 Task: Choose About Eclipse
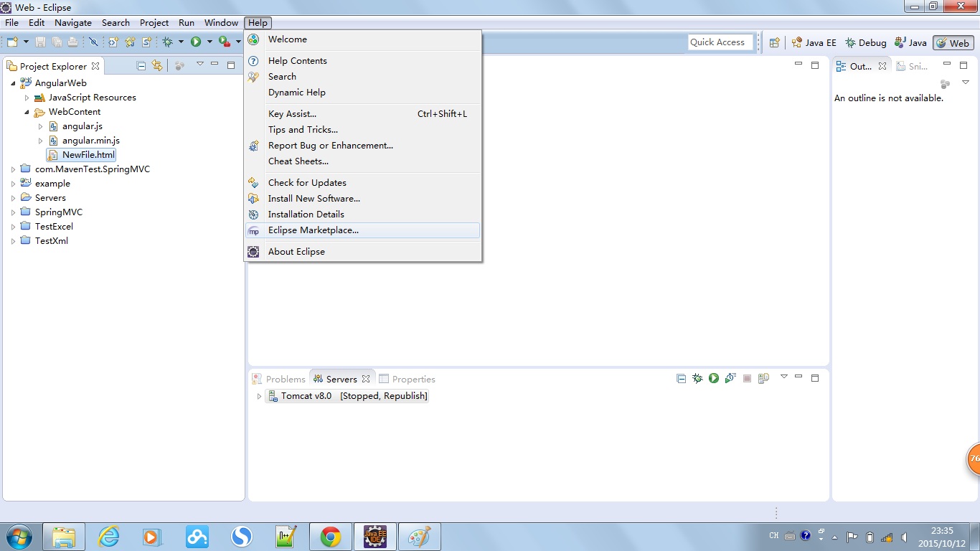(363, 252)
